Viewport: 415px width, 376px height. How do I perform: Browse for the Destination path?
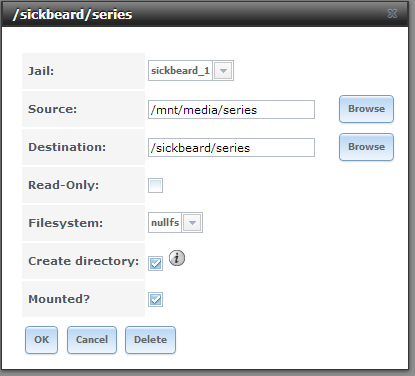pos(366,147)
